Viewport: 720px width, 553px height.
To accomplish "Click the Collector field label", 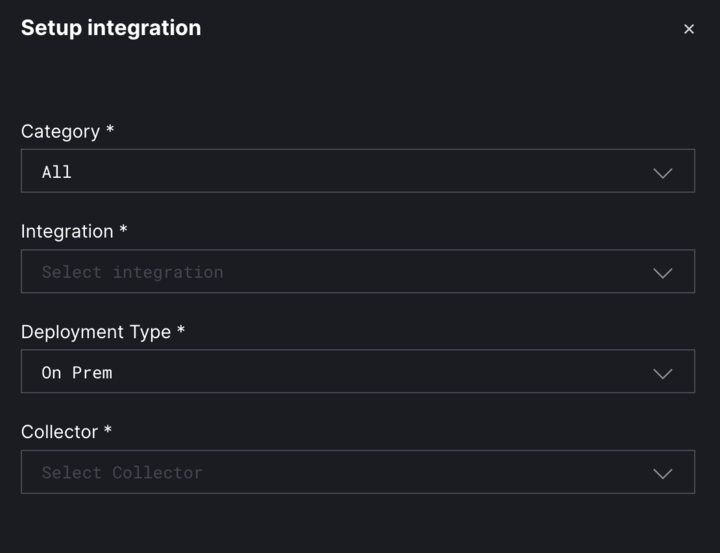I will coord(59,432).
